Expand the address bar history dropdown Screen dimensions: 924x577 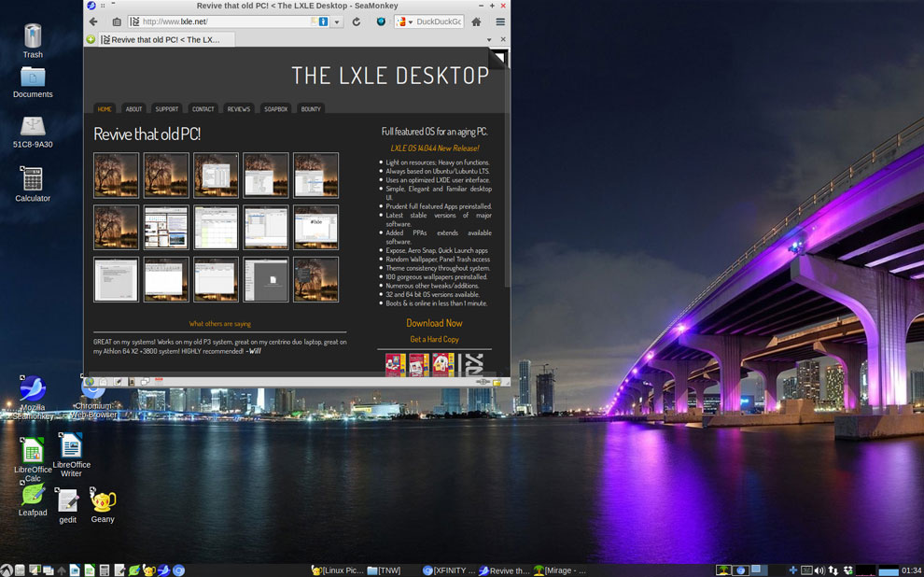(x=337, y=21)
